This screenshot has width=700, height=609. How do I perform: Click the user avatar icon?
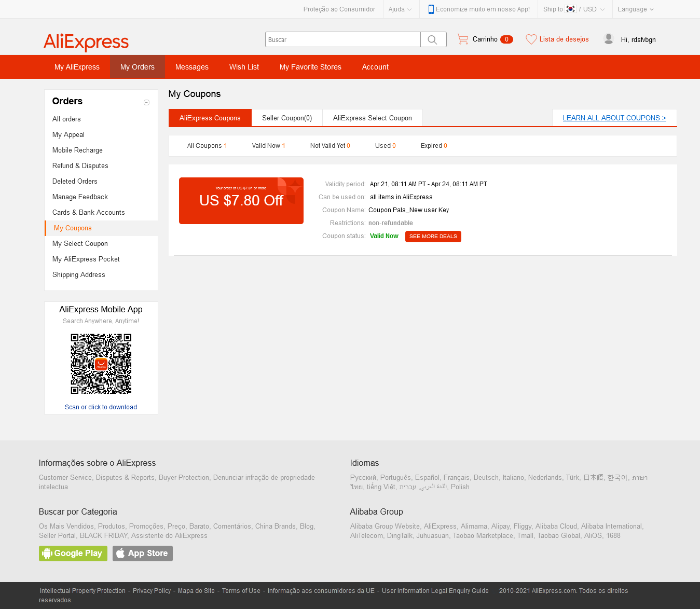tap(609, 39)
